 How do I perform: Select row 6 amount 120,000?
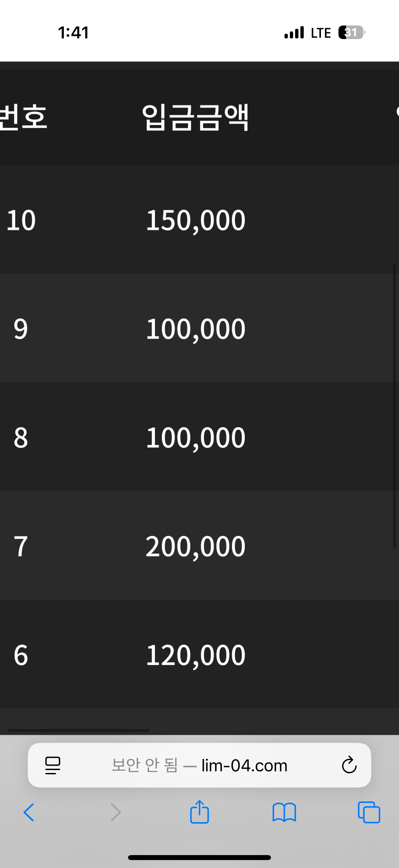196,655
